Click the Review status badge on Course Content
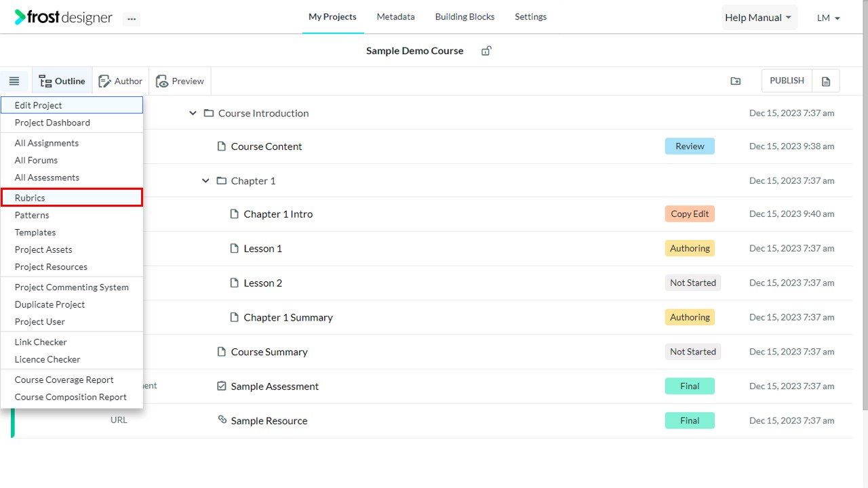This screenshot has height=488, width=868. coord(690,146)
